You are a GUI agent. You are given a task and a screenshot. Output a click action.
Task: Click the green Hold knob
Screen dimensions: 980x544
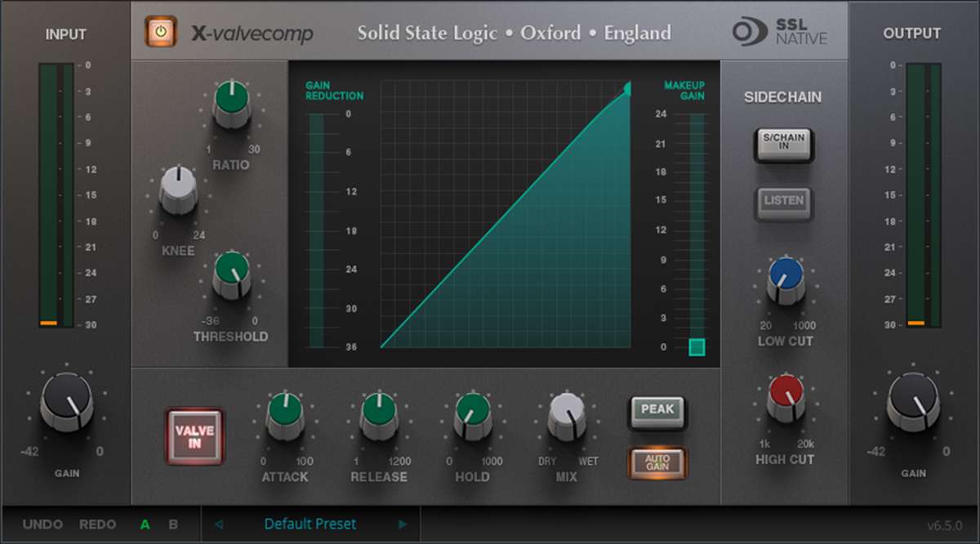[x=472, y=412]
